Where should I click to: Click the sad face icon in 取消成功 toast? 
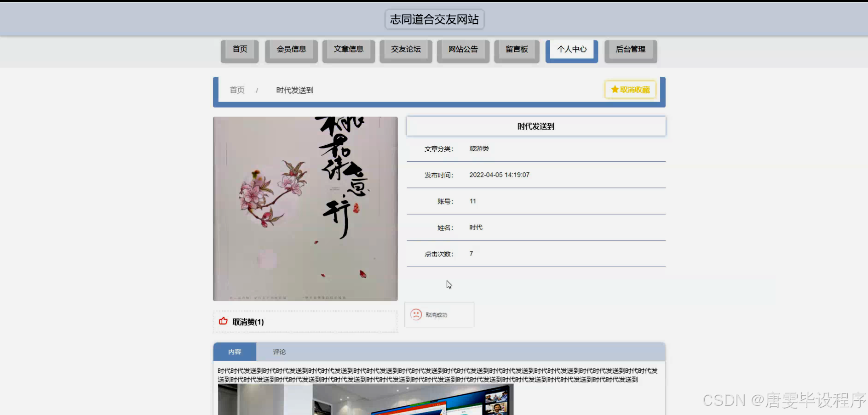click(x=416, y=314)
